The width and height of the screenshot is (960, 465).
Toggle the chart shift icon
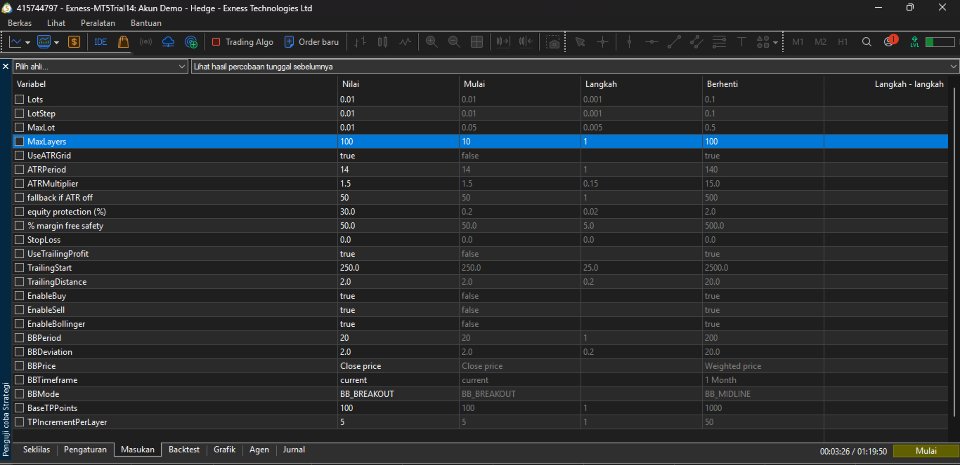tap(525, 42)
